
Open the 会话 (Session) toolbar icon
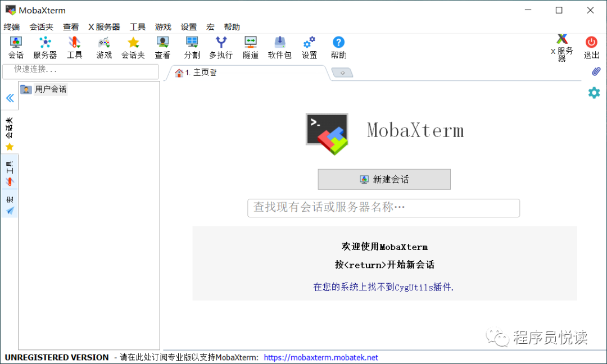pyautogui.click(x=16, y=48)
